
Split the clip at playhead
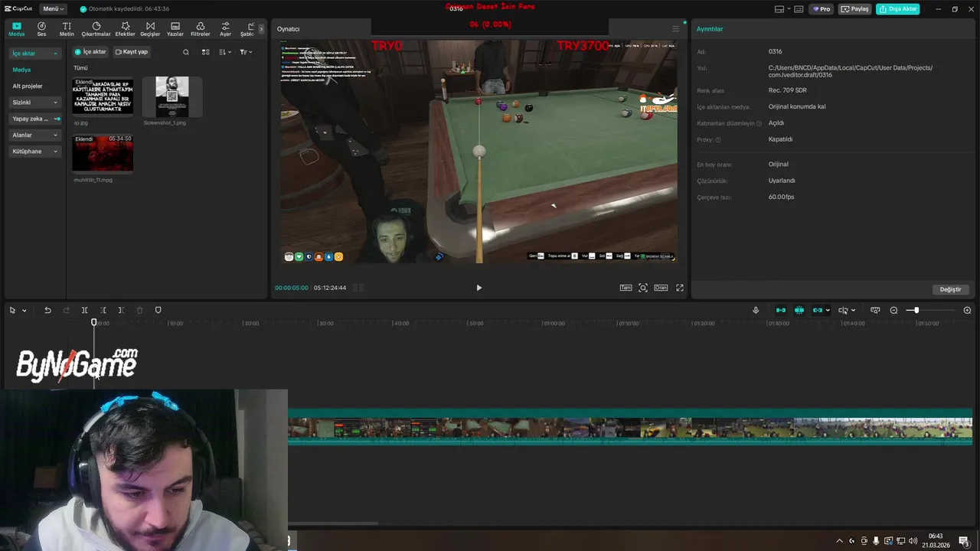click(x=84, y=310)
